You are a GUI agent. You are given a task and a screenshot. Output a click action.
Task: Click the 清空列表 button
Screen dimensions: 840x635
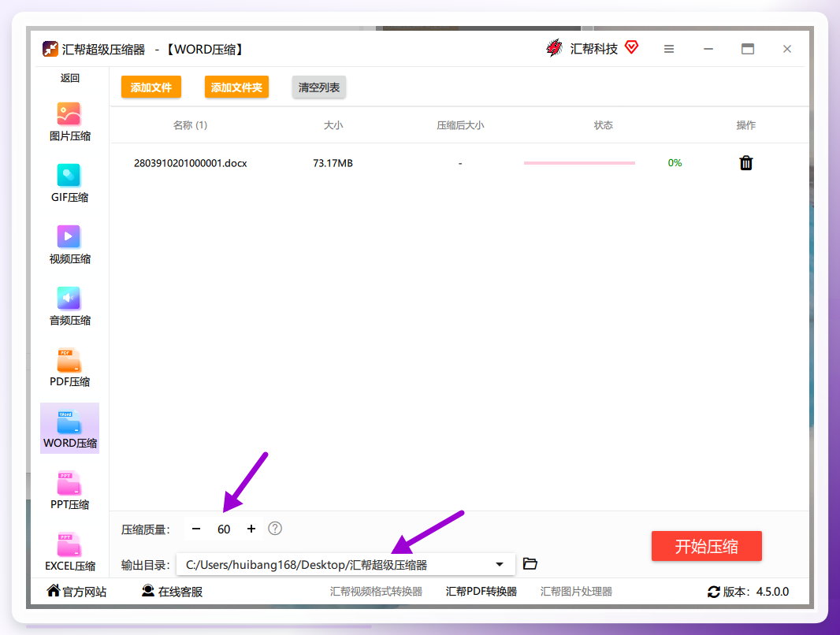click(x=319, y=87)
